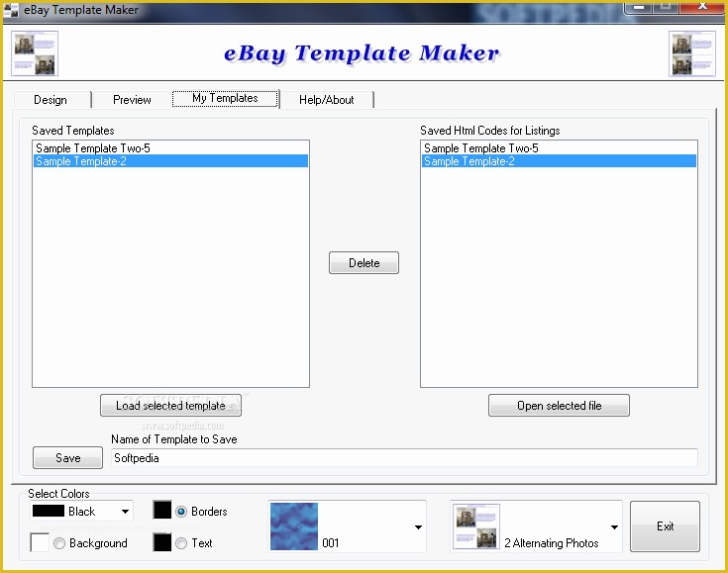728x573 pixels.
Task: Select Sample Template-2 in Saved Html Codes list
Action: tap(559, 161)
